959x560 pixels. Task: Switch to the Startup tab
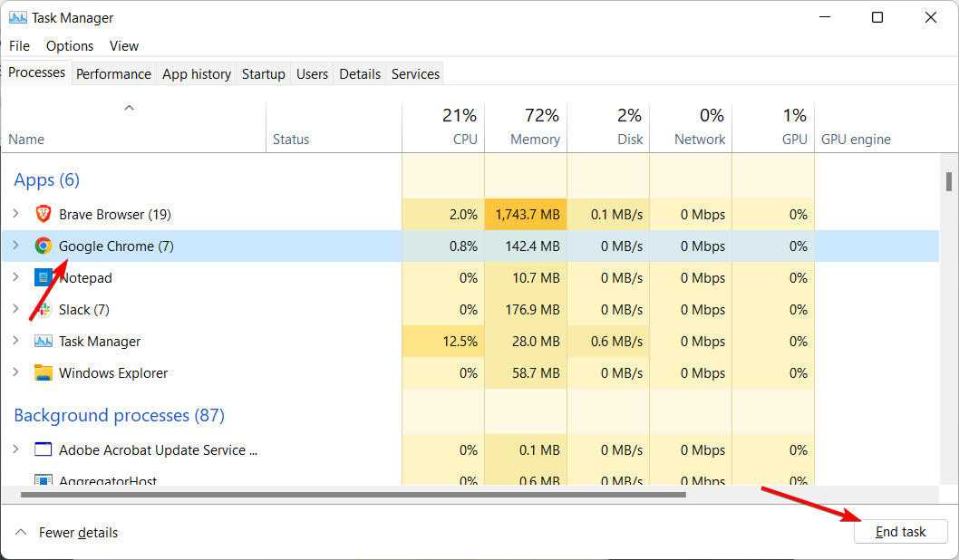pos(264,74)
